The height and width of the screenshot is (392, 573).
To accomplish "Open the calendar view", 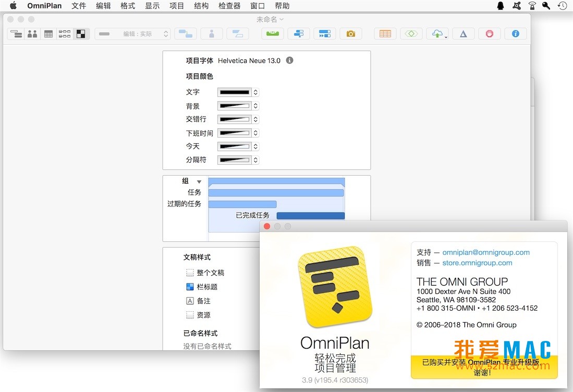I will (x=48, y=34).
